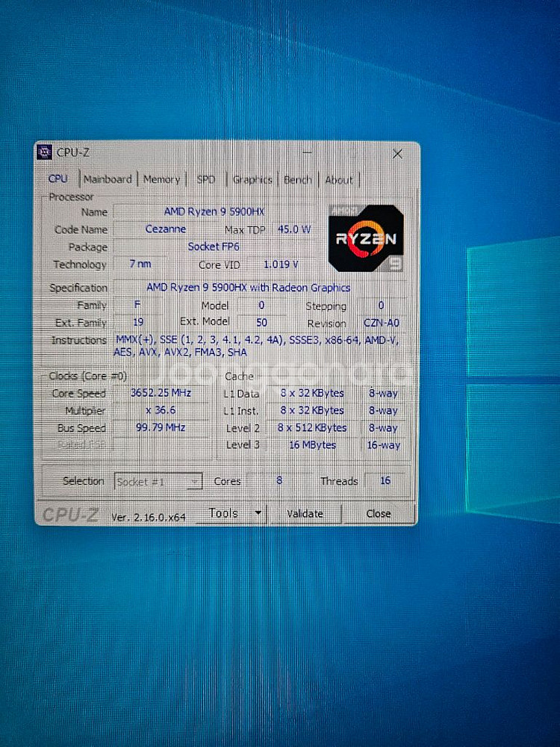Minimize the CPU-Z window

[307, 153]
